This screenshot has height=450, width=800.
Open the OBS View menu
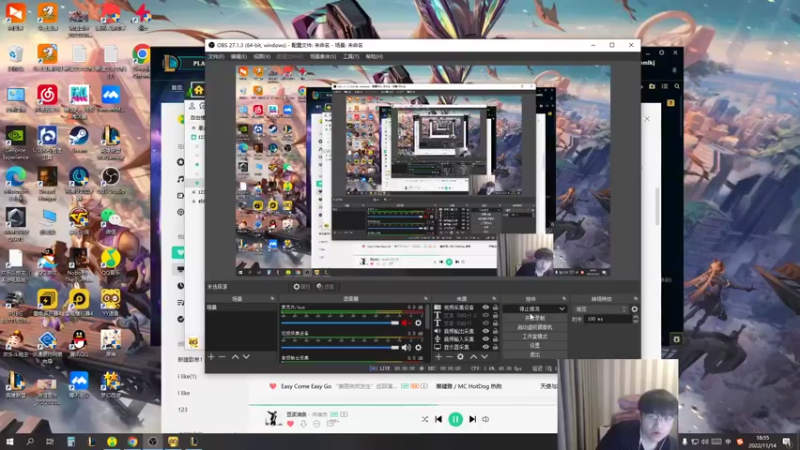click(x=262, y=57)
